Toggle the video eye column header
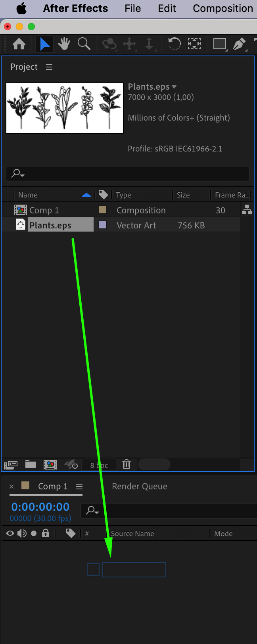 pos(10,533)
